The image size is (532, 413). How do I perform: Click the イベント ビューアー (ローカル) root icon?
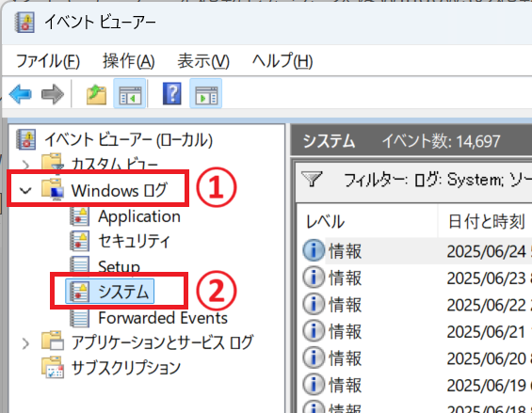click(25, 139)
